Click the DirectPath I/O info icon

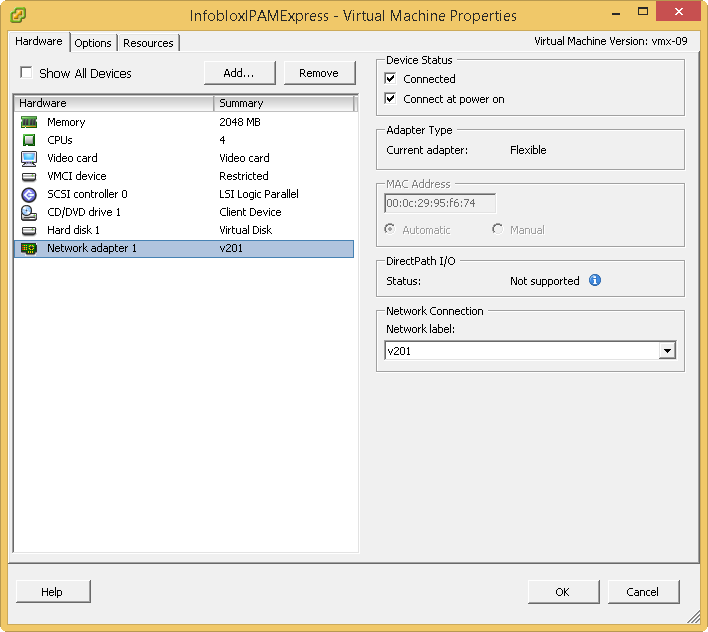595,280
